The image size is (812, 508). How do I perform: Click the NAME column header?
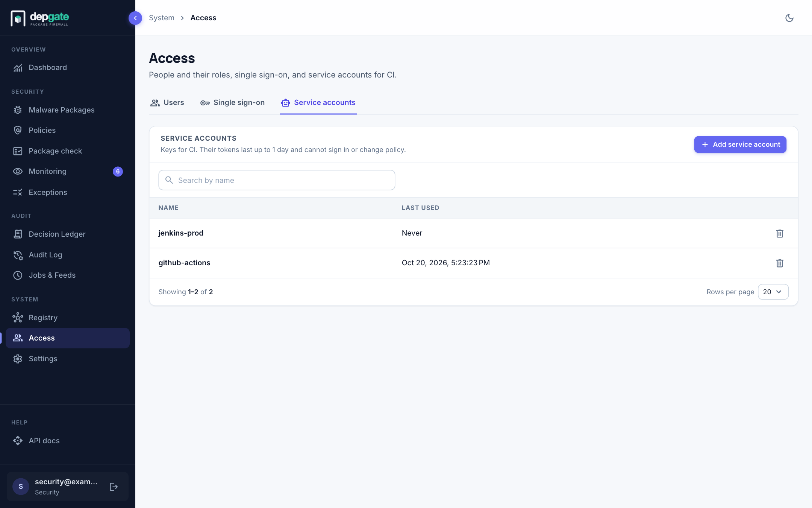(x=168, y=208)
